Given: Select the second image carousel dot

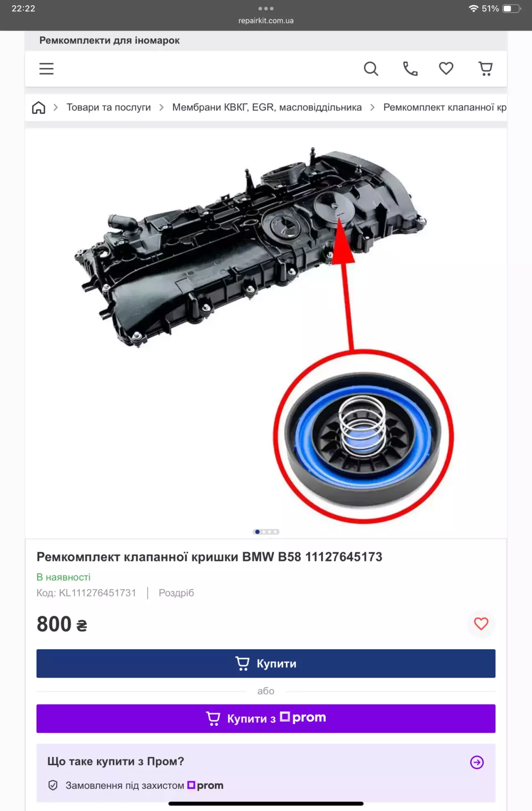Looking at the screenshot, I should pos(264,532).
